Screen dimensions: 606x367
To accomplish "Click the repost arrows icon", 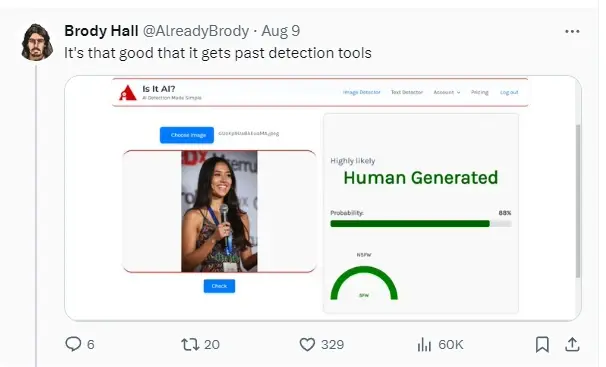I will (x=190, y=344).
